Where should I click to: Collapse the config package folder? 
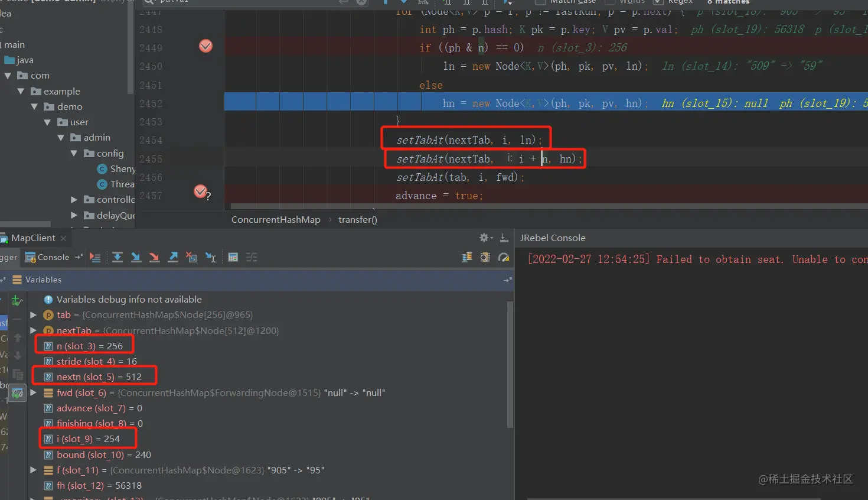coord(74,153)
